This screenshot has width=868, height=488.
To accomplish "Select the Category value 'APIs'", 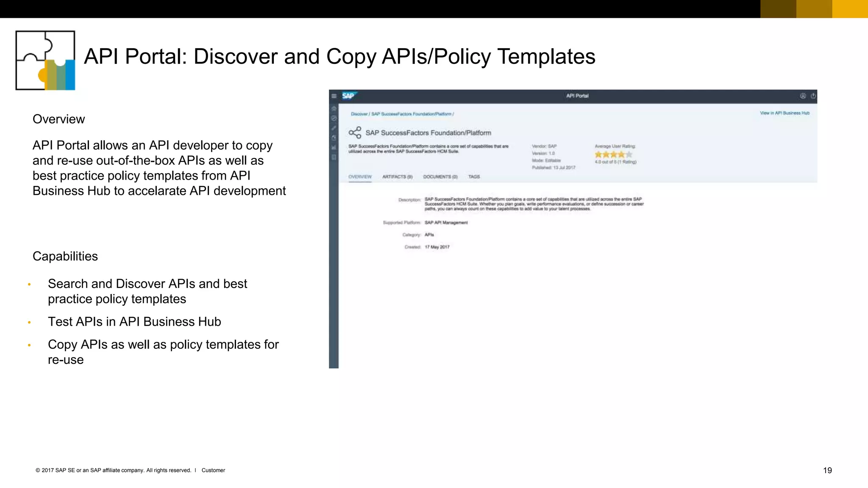I will [x=429, y=235].
